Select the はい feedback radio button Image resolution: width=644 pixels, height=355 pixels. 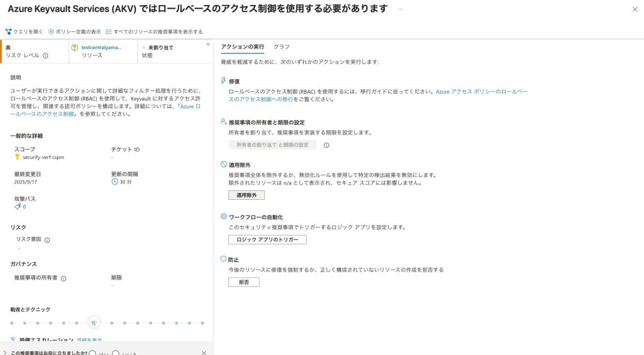92,352
